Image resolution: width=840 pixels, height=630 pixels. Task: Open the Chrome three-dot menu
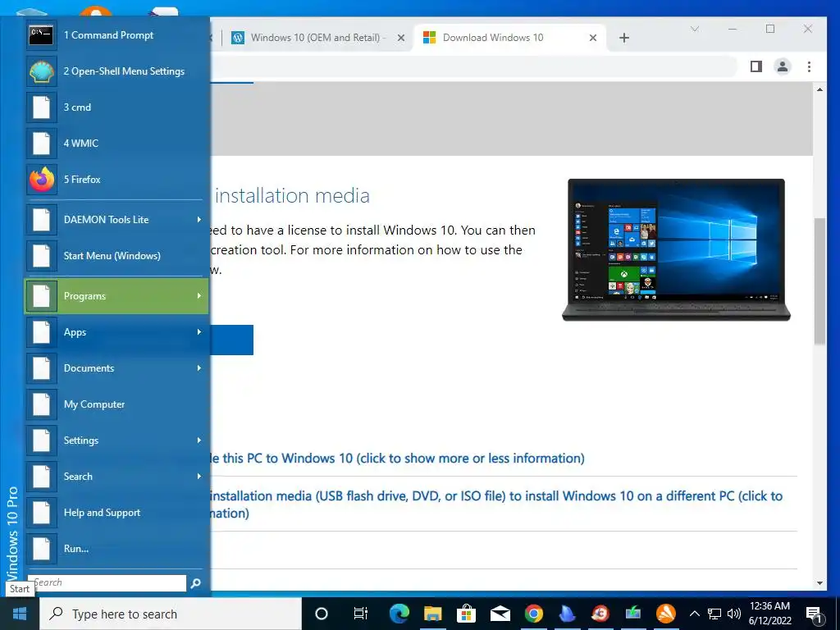[x=809, y=66]
